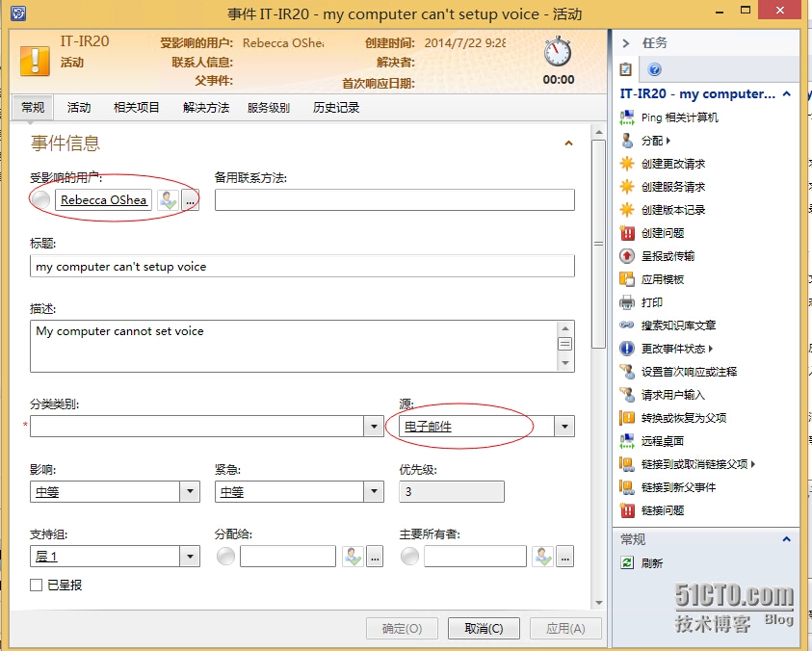The height and width of the screenshot is (651, 812).
Task: Collapse the IT-IR20 task group chevron
Action: tap(787, 93)
